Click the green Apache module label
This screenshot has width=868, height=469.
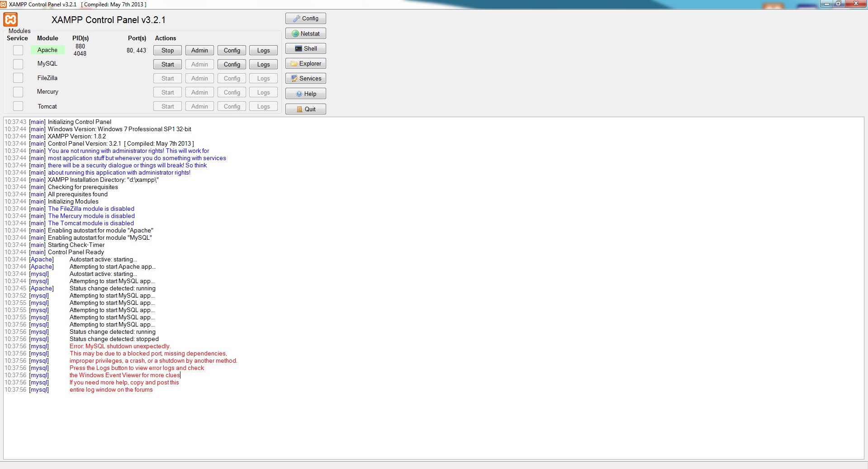(x=47, y=50)
